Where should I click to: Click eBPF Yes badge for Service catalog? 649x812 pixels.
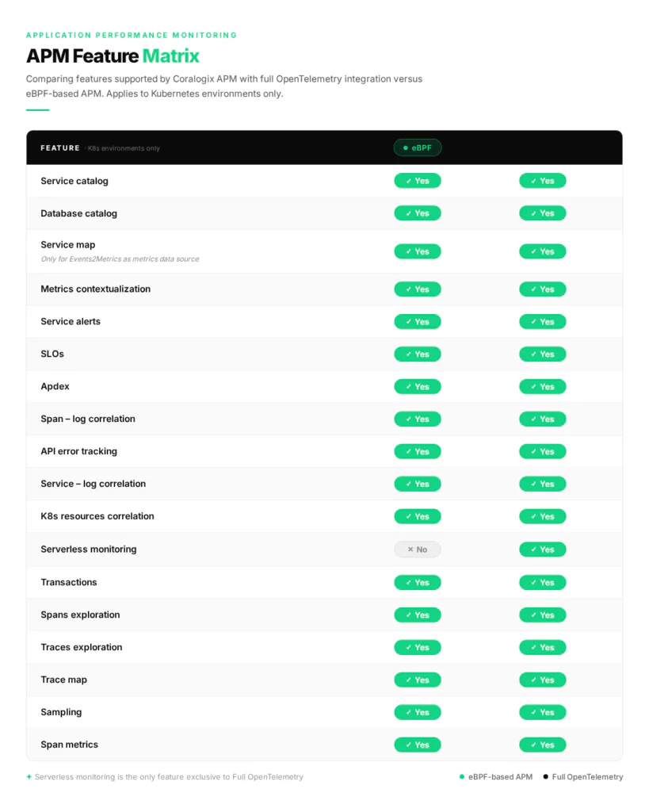(418, 181)
